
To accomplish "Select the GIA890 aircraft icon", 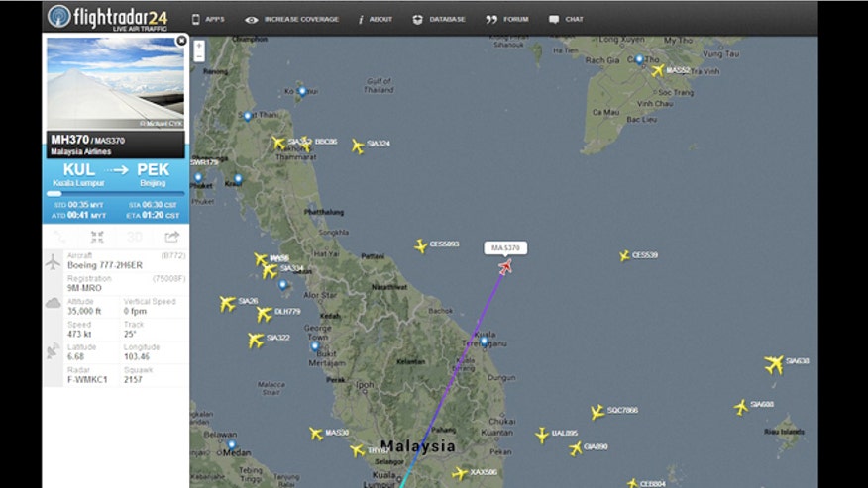I will click(575, 448).
